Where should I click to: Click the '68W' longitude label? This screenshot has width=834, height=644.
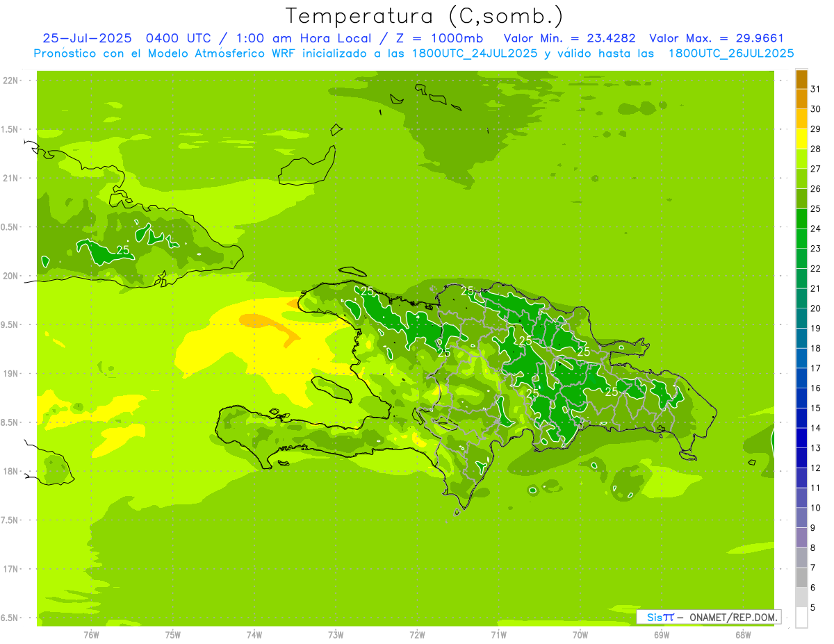(x=743, y=634)
